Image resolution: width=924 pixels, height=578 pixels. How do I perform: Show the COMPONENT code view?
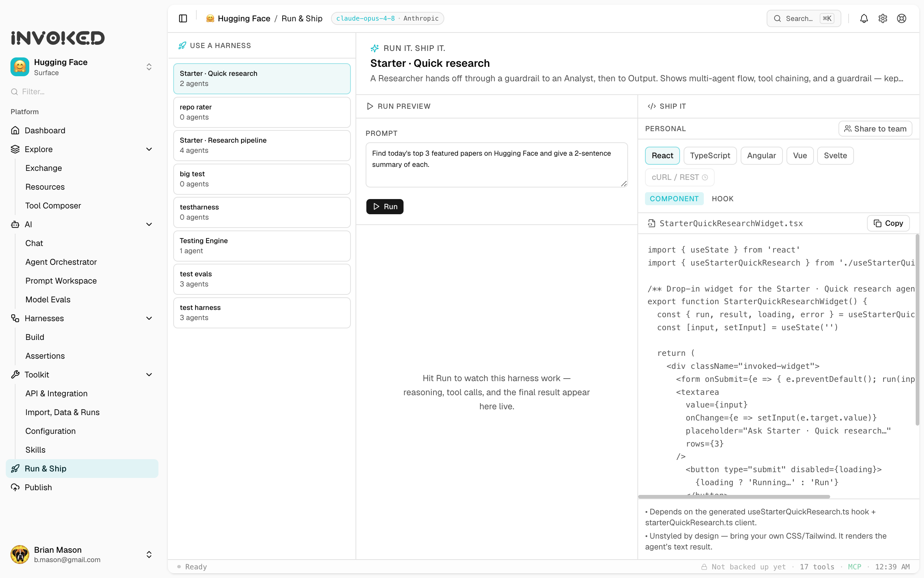click(x=674, y=199)
